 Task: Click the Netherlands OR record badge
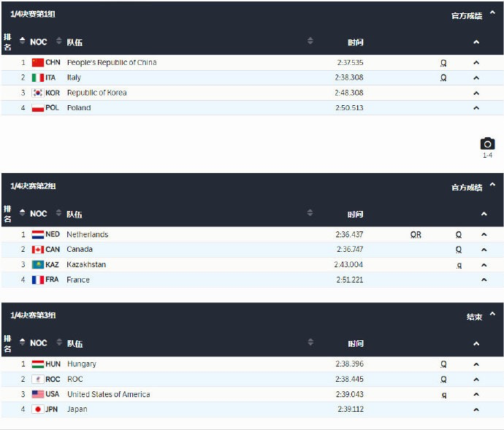(x=416, y=234)
